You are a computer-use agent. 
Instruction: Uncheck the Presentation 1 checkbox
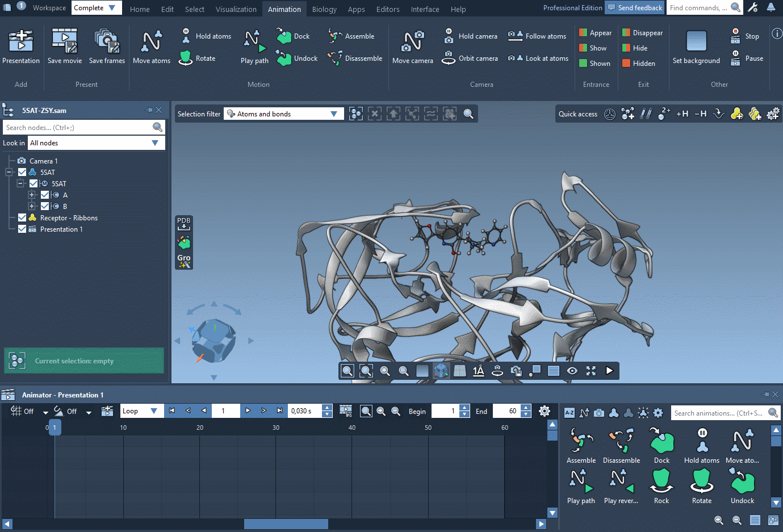coord(22,229)
